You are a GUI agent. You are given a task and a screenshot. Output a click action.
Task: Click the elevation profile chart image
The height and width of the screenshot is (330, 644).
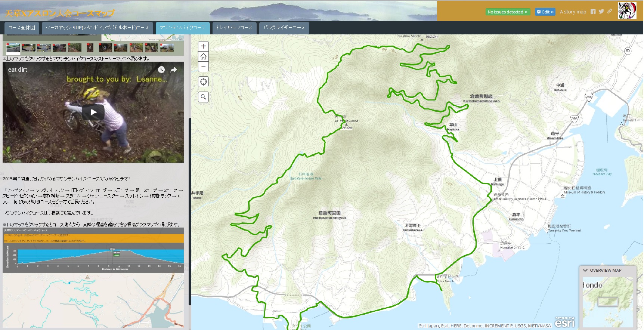tap(93, 250)
